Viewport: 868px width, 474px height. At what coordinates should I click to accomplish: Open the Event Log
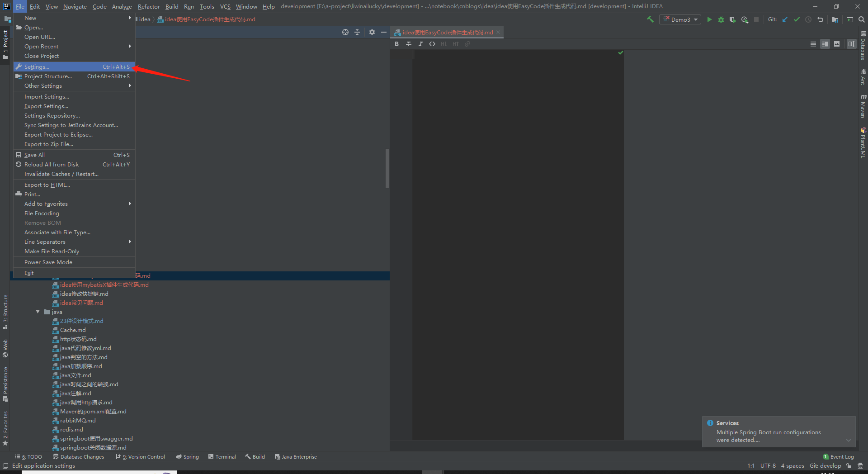[839, 457]
